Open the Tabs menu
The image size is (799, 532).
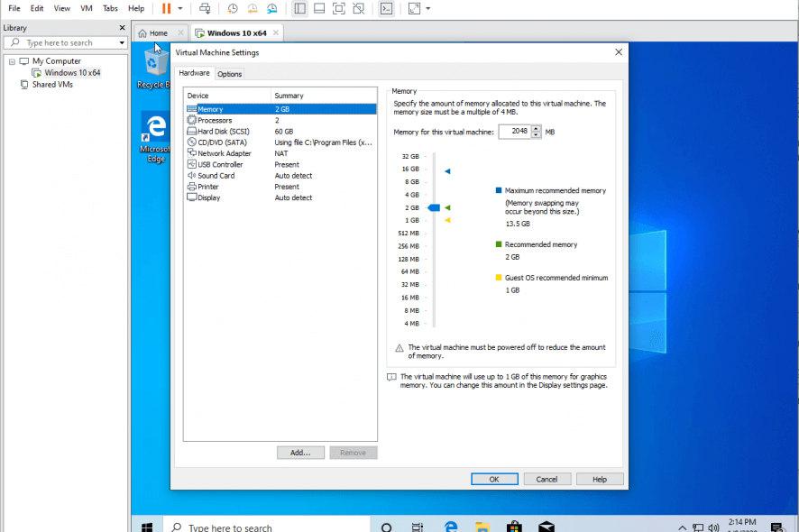click(x=110, y=8)
